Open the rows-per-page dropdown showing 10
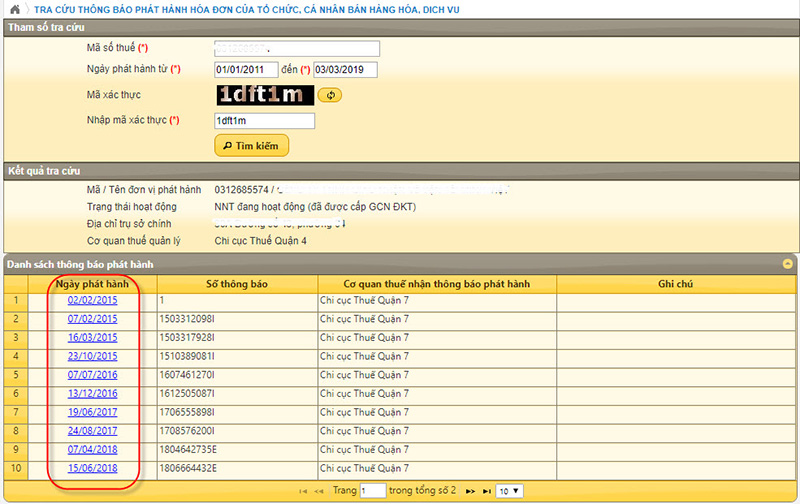This screenshot has width=800, height=504. 509,491
